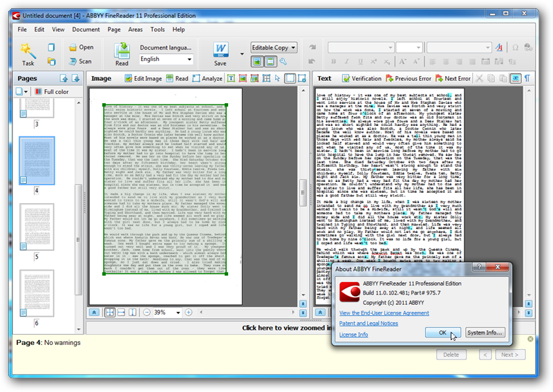Open the font size combo box
Image resolution: width=553 pixels, height=392 pixels.
point(409,47)
